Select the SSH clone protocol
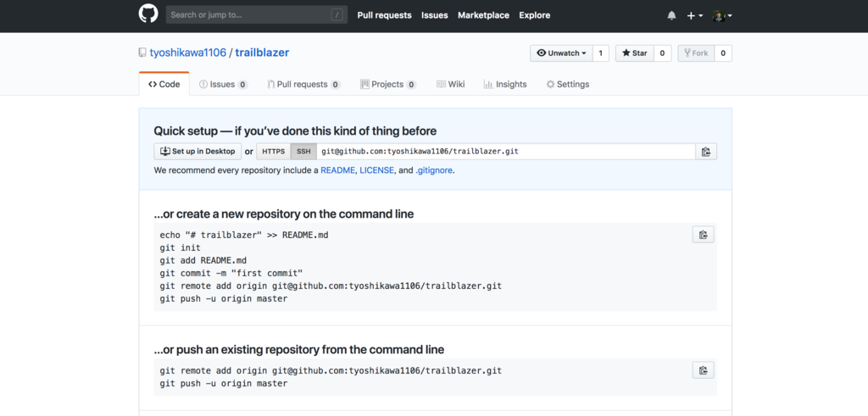This screenshot has width=868, height=416. point(303,151)
